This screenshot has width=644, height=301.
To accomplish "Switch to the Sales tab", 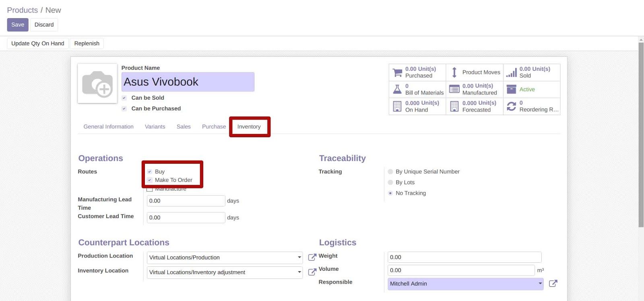I will point(184,126).
